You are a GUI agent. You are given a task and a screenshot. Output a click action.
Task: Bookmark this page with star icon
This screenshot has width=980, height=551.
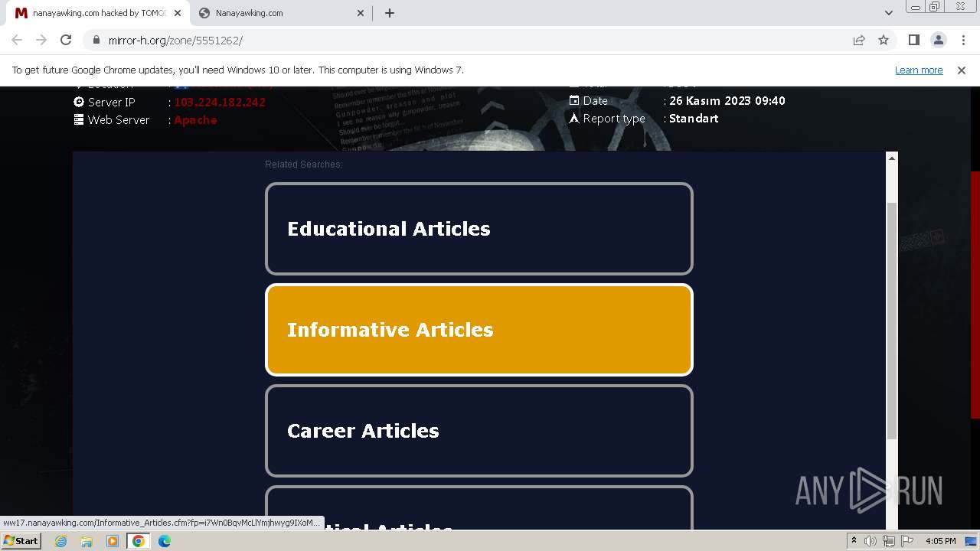(x=884, y=40)
